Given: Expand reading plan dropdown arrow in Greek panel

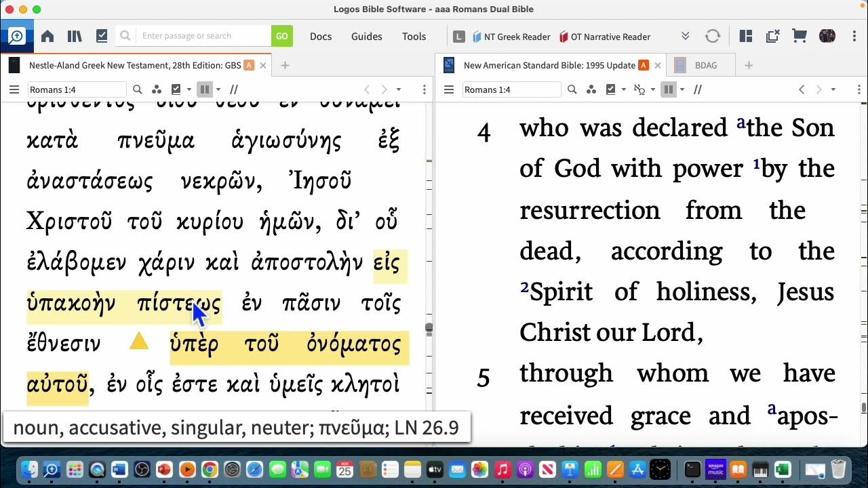Looking at the screenshot, I should pos(189,89).
